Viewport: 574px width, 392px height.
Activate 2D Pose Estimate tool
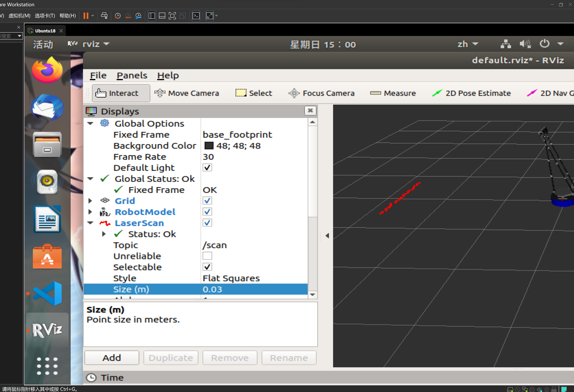click(x=471, y=93)
